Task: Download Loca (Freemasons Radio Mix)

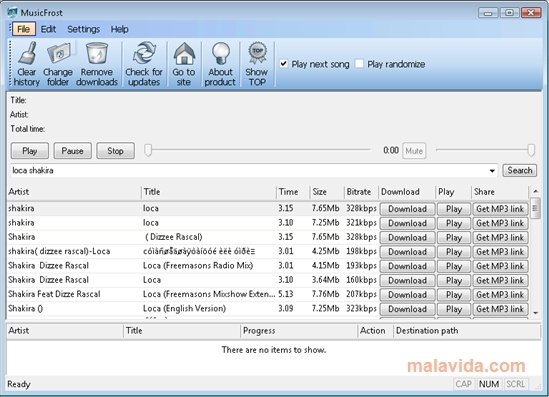Action: pos(407,266)
